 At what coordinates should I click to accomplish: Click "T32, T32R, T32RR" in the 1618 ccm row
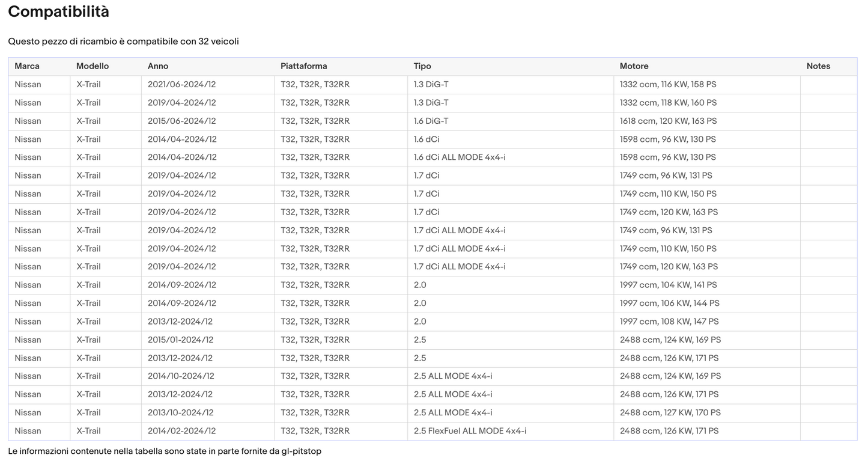click(315, 121)
